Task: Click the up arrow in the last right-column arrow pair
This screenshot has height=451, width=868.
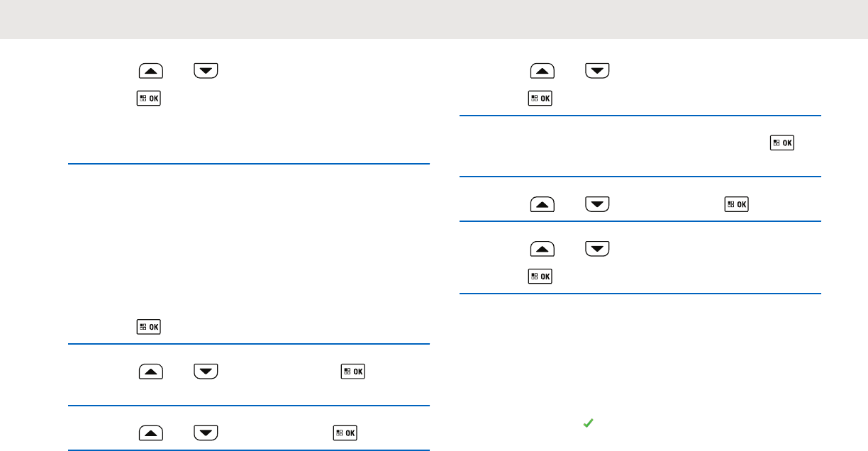Action: pyautogui.click(x=542, y=250)
